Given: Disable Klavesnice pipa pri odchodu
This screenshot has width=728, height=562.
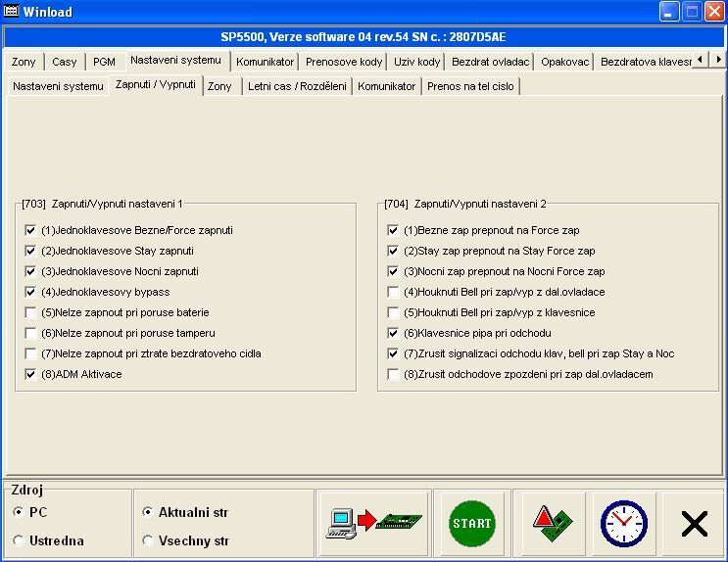Looking at the screenshot, I should tap(394, 333).
